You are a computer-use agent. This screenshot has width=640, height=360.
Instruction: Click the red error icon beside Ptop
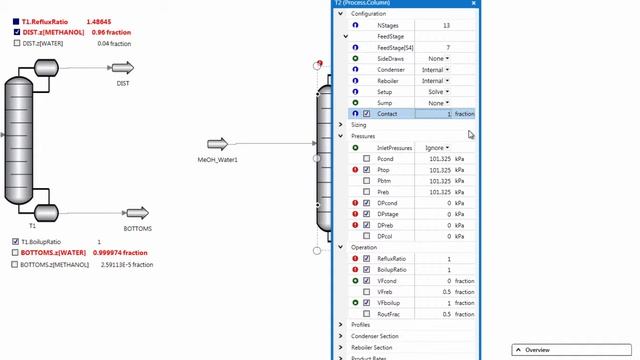coord(355,170)
